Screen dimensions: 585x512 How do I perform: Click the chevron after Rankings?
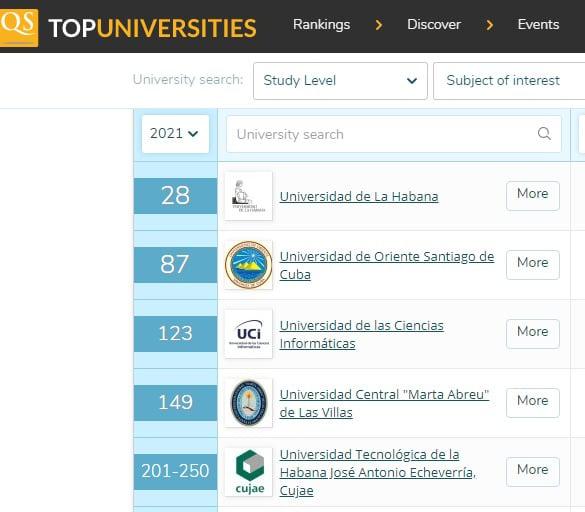tap(379, 25)
